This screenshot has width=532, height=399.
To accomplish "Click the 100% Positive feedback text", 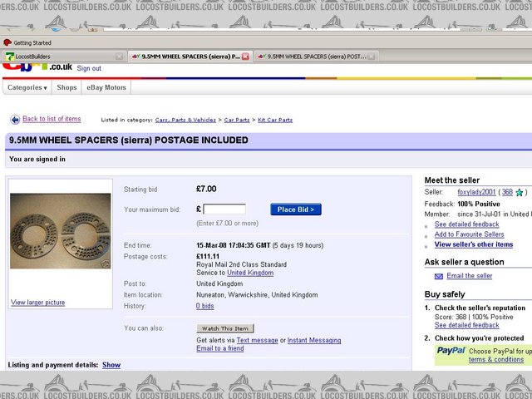I will click(x=479, y=204).
